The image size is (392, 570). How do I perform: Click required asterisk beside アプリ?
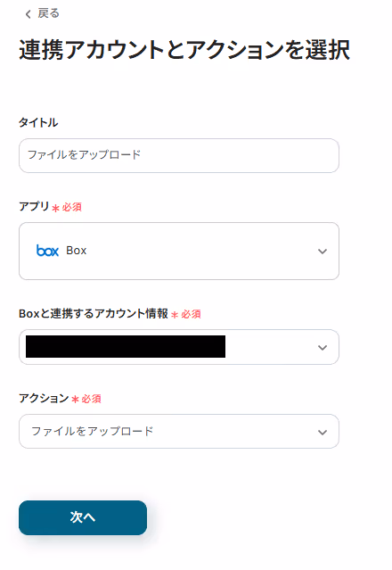(x=55, y=209)
